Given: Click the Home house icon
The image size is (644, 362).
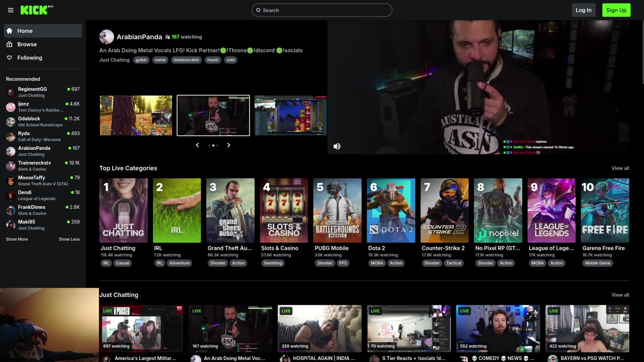Looking at the screenshot, I should click(x=9, y=31).
